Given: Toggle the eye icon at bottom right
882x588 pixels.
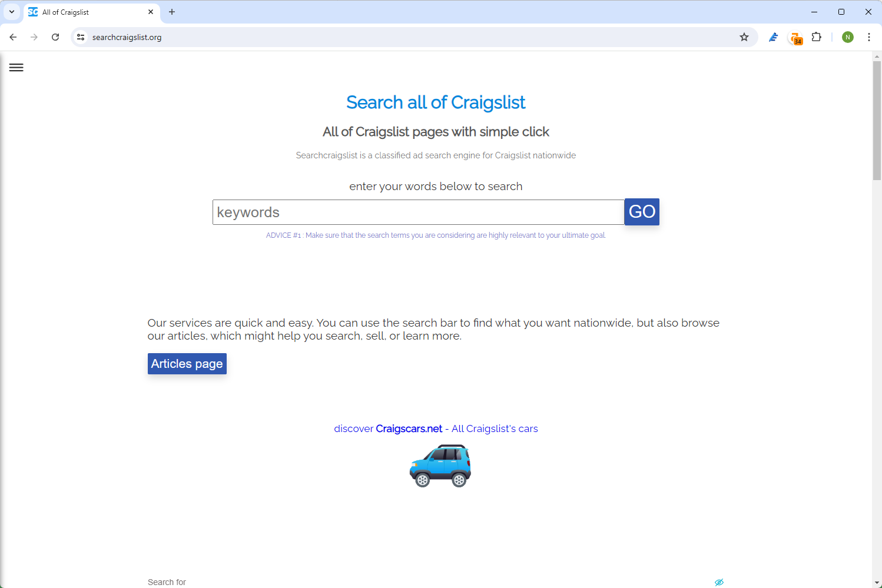Looking at the screenshot, I should click(719, 582).
